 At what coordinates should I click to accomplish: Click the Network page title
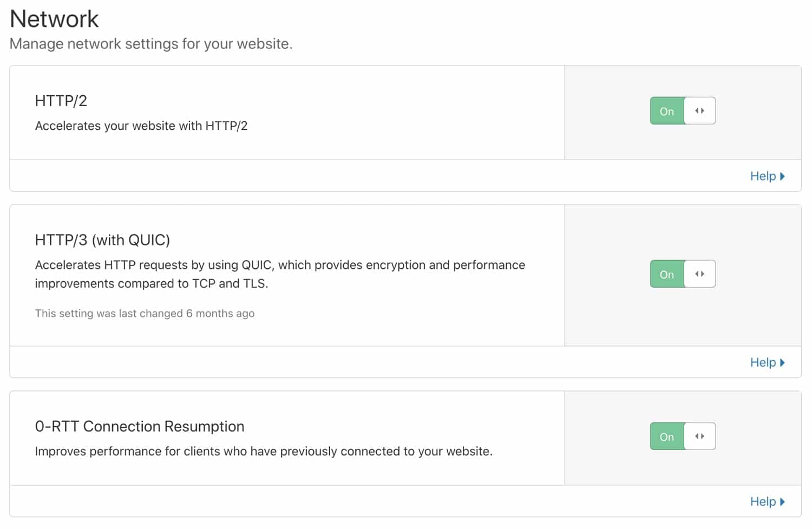(54, 18)
